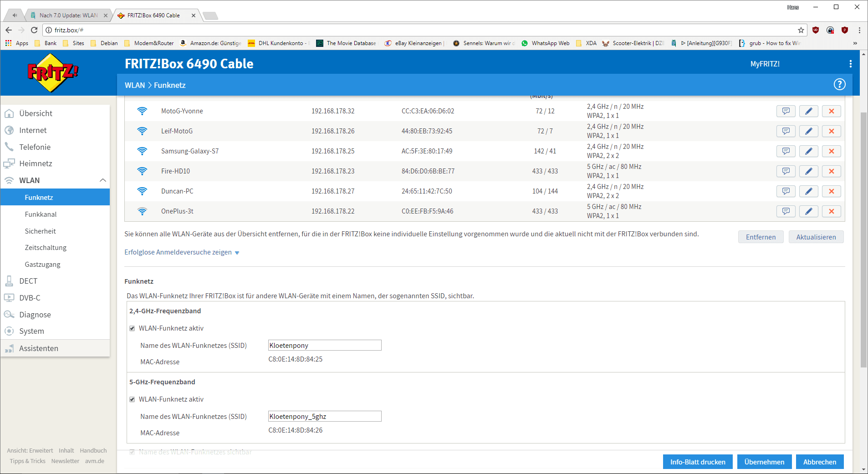Toggle Name des WLAN-Funknetzes sichtbar checkbox
Viewport: 868px width, 474px height.
point(132,452)
